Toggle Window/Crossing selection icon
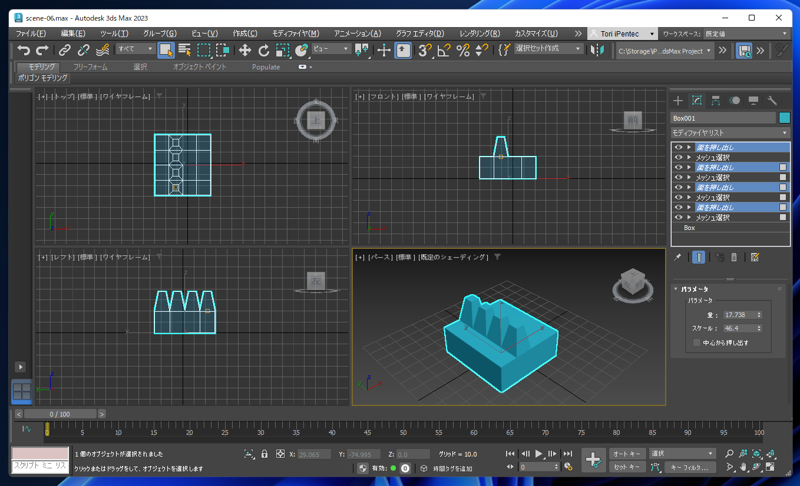This screenshot has height=486, width=800. (x=223, y=50)
